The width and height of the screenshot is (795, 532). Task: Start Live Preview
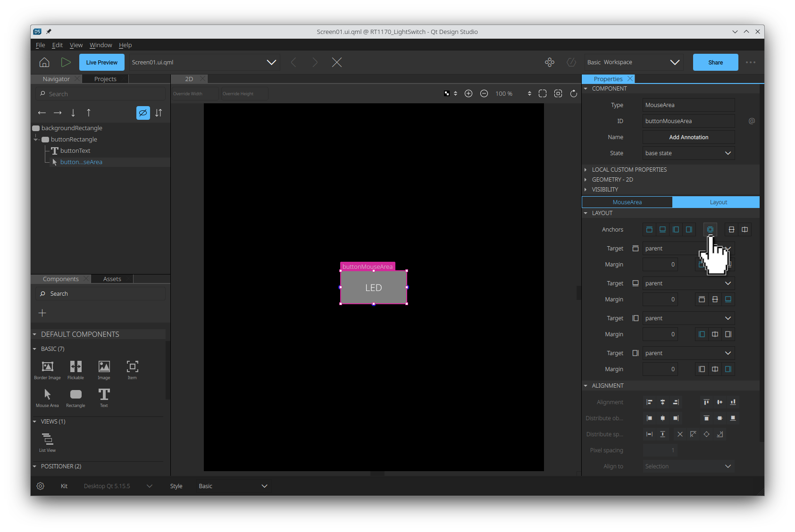[101, 62]
